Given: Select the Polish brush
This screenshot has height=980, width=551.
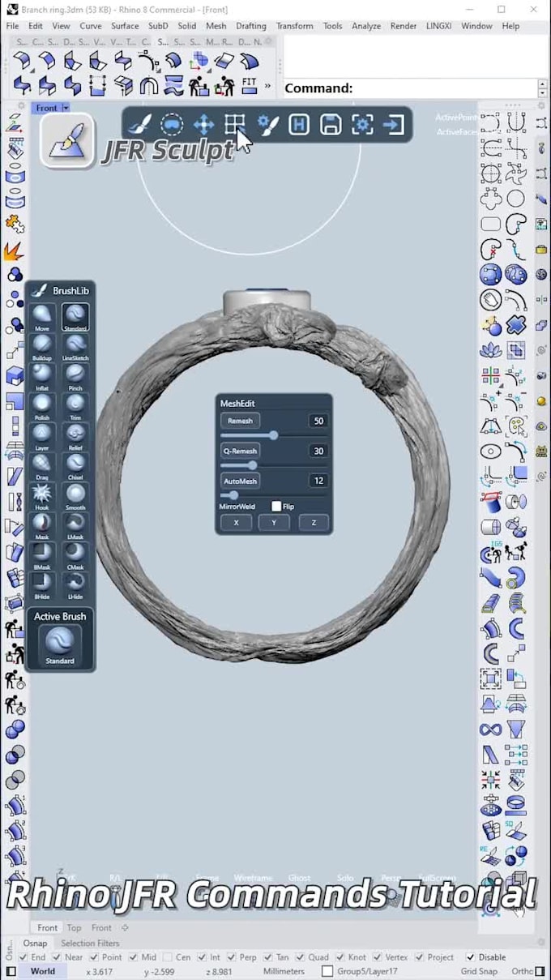Looking at the screenshot, I should click(x=42, y=405).
